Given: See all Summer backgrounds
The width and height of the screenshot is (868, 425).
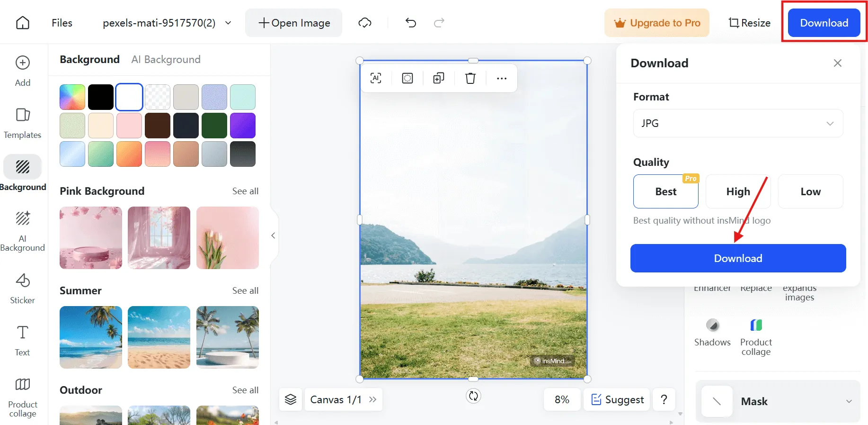Looking at the screenshot, I should 245,290.
